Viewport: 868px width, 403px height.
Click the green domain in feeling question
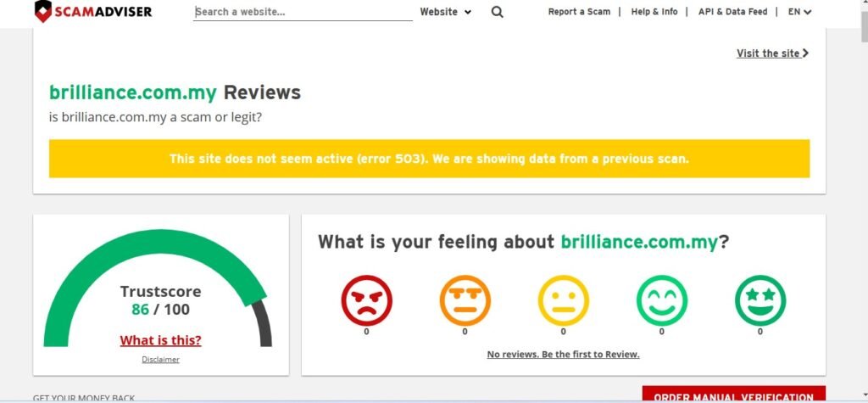coord(639,242)
